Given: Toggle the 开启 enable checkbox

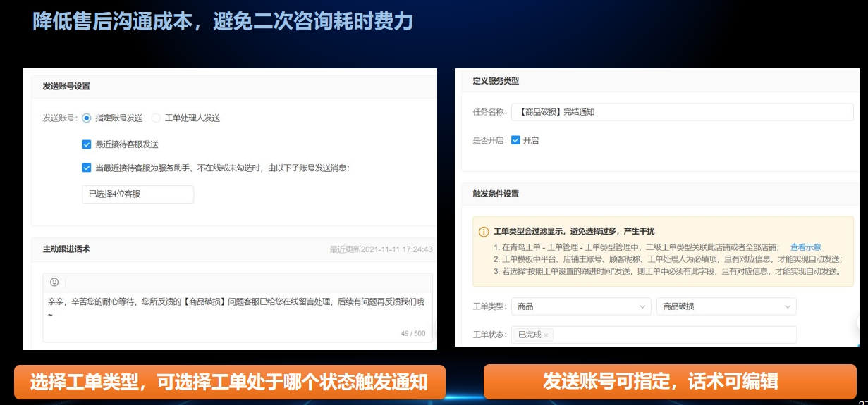Looking at the screenshot, I should click(x=515, y=140).
